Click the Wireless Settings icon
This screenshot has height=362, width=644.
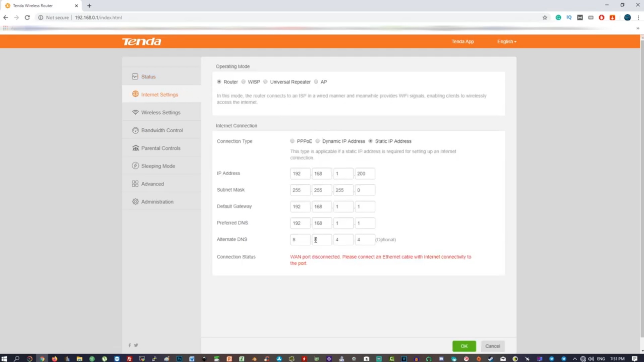(135, 112)
